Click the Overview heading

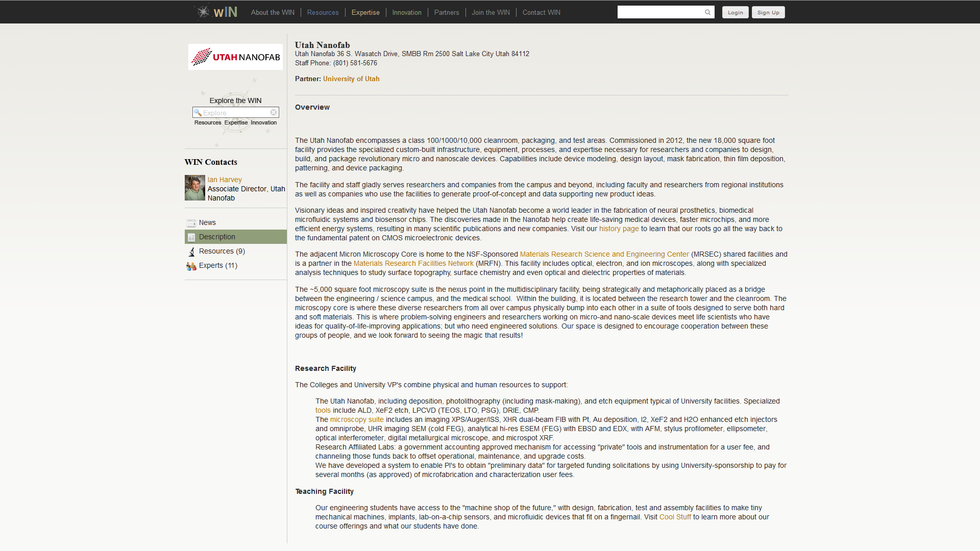(312, 107)
